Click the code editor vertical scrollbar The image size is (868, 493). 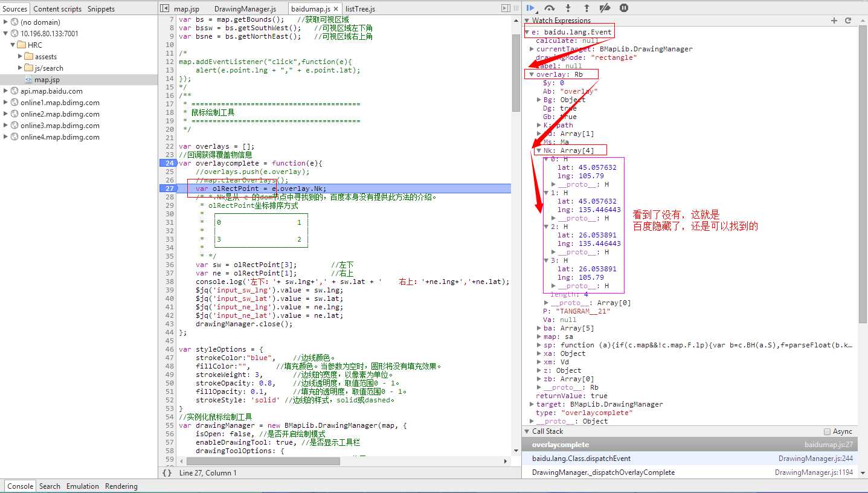[x=516, y=72]
